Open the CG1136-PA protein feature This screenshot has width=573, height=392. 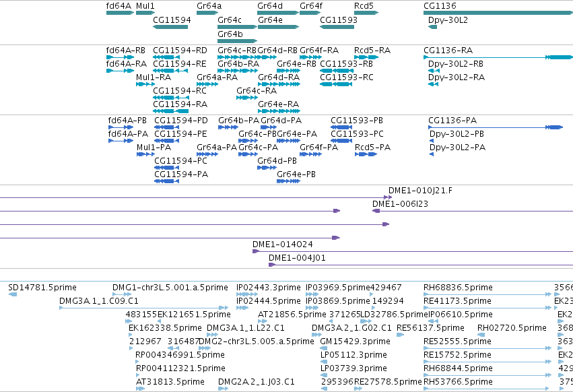tap(496, 127)
